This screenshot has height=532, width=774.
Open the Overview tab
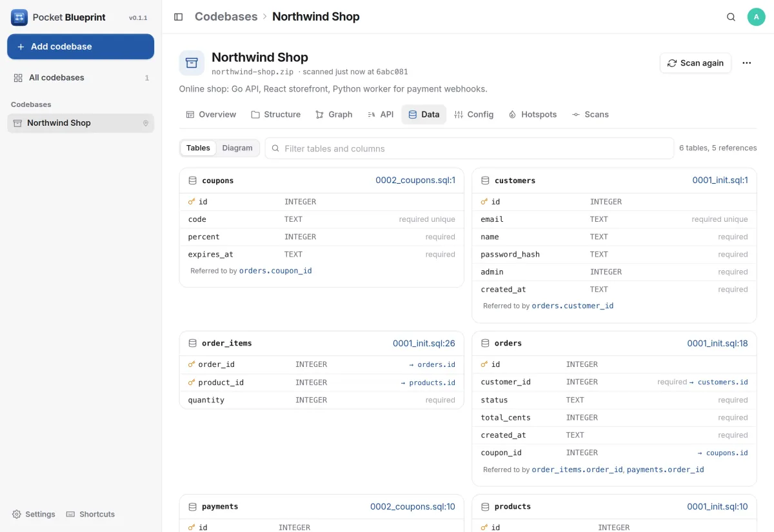(x=211, y=114)
